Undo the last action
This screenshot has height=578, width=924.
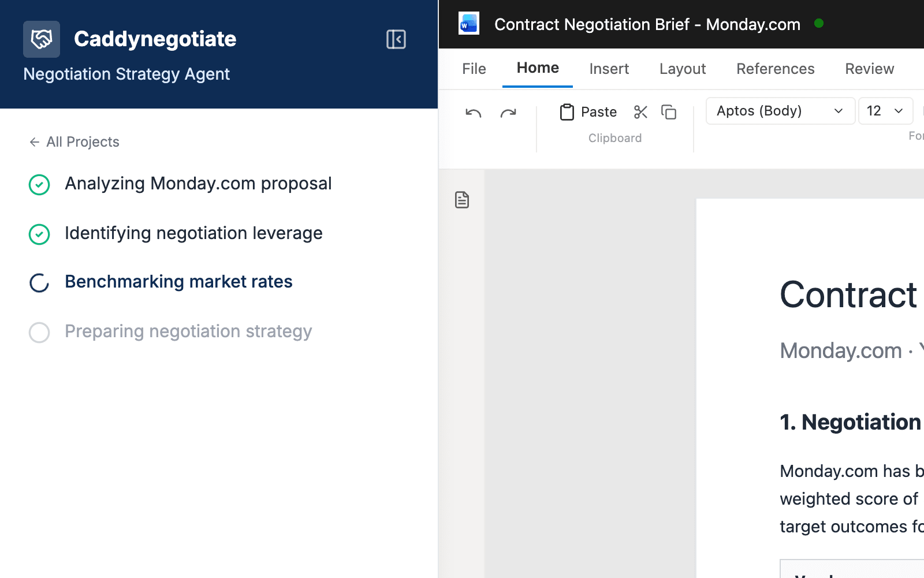474,113
